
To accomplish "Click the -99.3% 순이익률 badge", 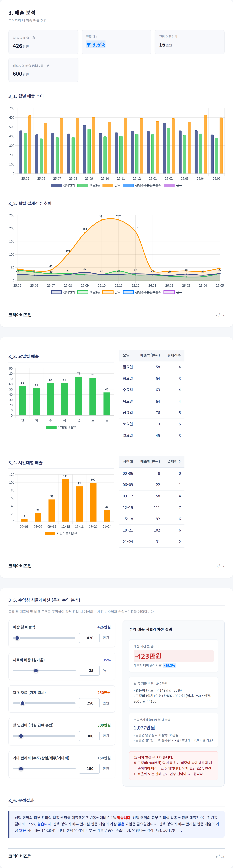I will (x=170, y=665).
